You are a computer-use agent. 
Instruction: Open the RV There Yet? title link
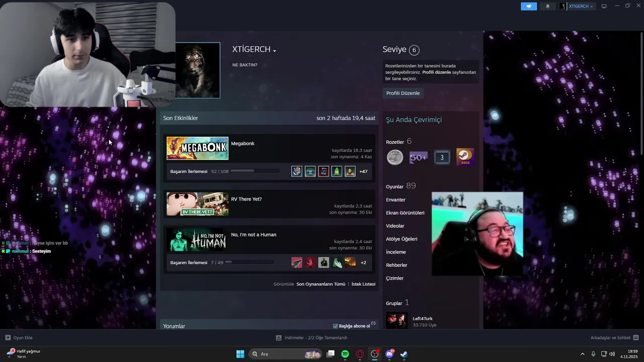(246, 199)
